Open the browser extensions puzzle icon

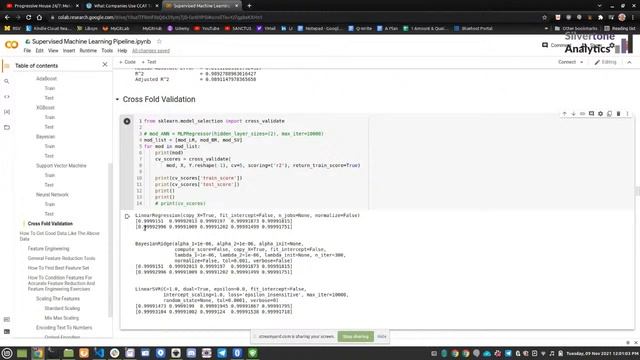(x=600, y=17)
